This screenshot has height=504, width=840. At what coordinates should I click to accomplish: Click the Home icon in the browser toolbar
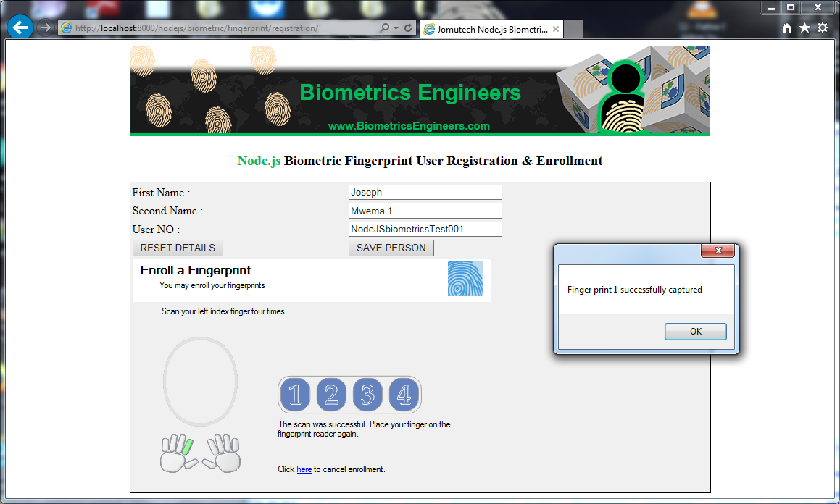786,28
